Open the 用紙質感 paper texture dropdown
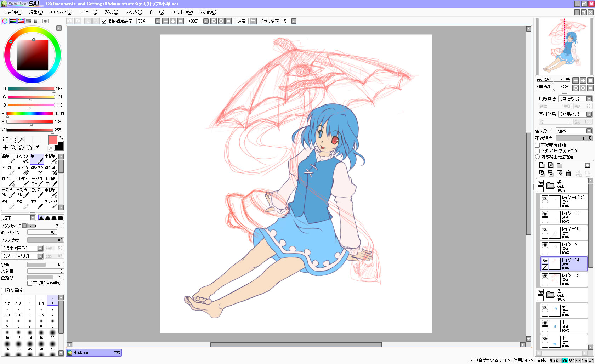Image resolution: width=595 pixels, height=364 pixels. [x=589, y=99]
